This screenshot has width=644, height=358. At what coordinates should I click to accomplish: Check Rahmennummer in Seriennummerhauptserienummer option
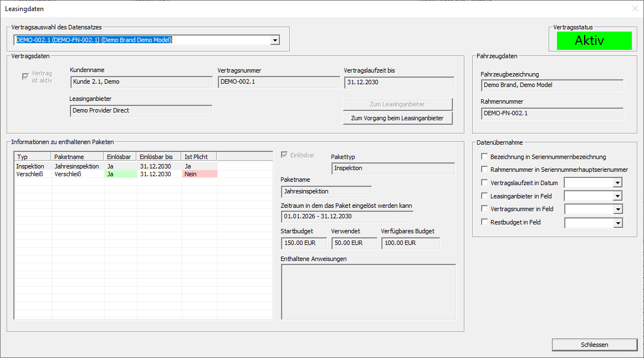click(x=484, y=169)
